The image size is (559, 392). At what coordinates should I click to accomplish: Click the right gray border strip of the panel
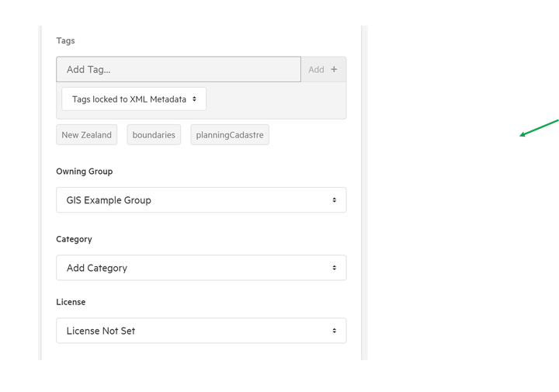(x=364, y=193)
